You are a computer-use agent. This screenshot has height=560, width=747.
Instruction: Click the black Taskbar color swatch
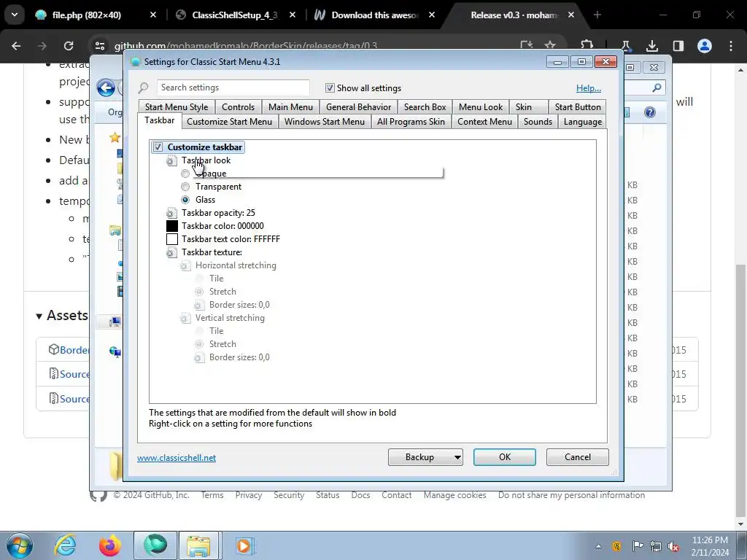(x=172, y=226)
